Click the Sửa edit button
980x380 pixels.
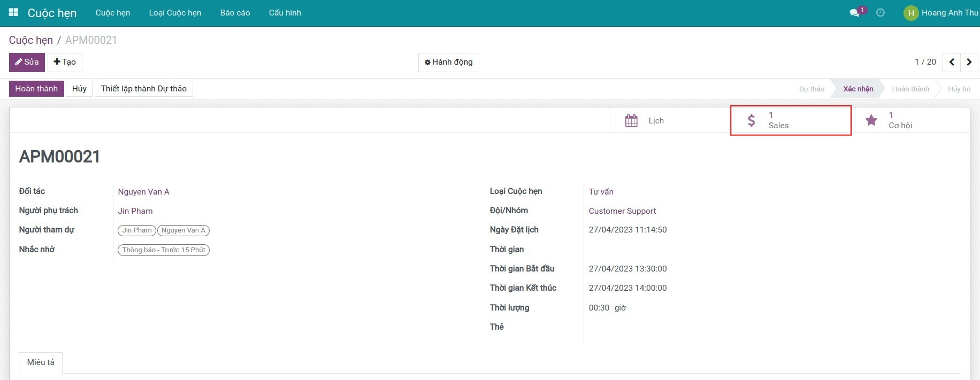tap(27, 62)
